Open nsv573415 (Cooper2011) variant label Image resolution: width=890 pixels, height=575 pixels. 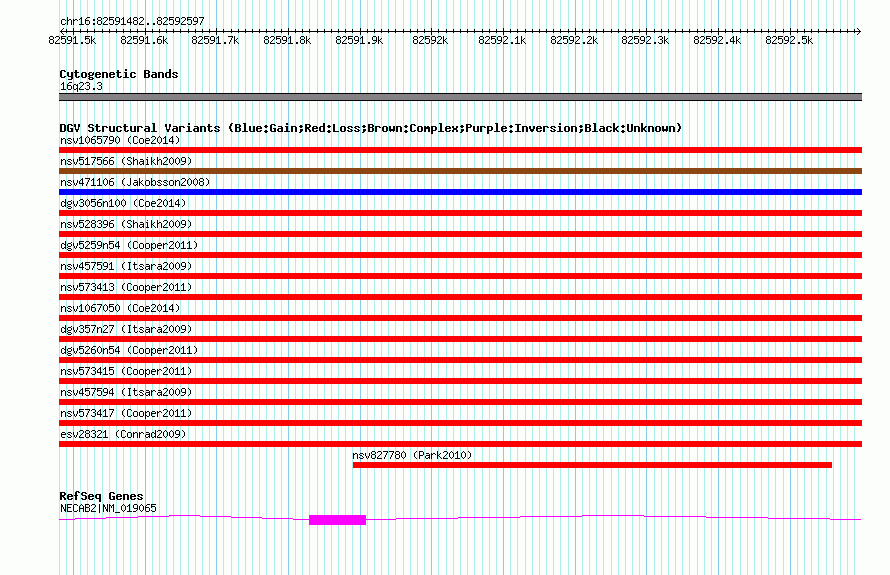click(x=126, y=371)
